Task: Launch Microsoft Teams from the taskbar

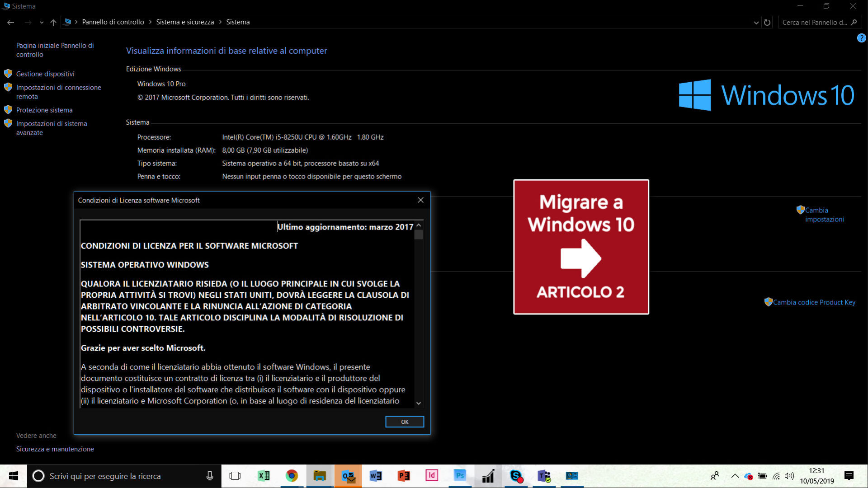Action: (x=544, y=476)
